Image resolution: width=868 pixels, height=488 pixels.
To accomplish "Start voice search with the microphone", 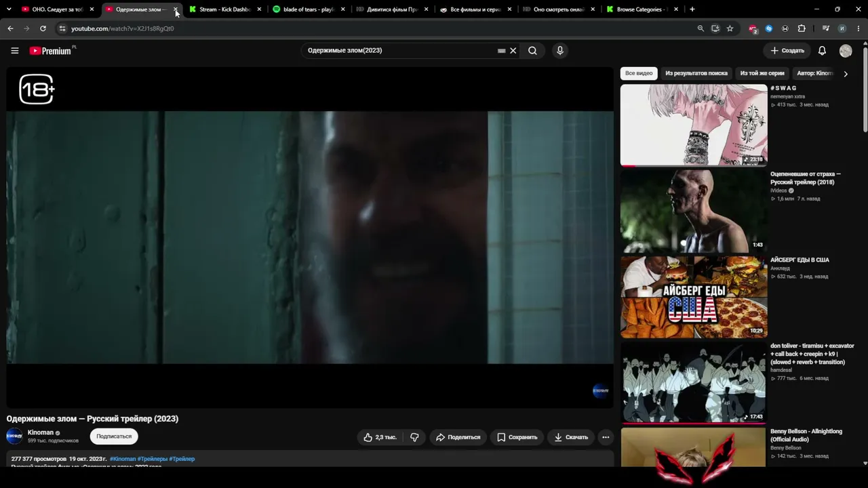I will tap(559, 51).
